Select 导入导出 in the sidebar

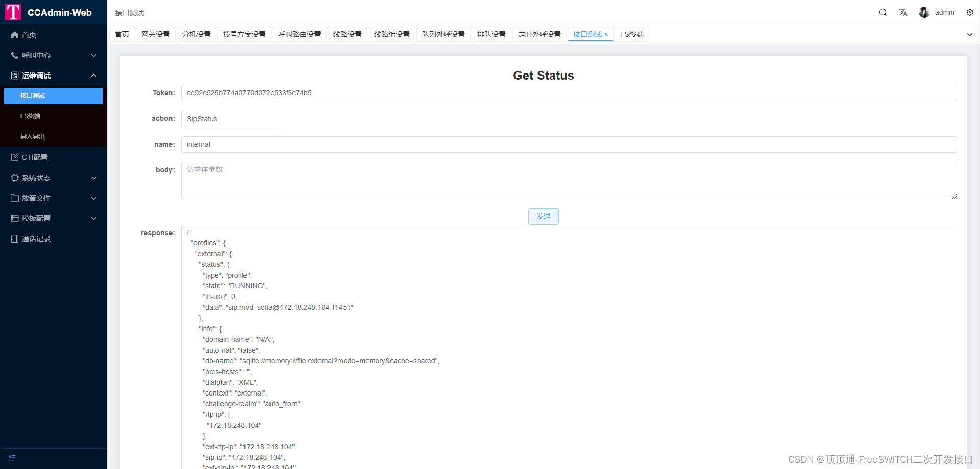pos(32,137)
